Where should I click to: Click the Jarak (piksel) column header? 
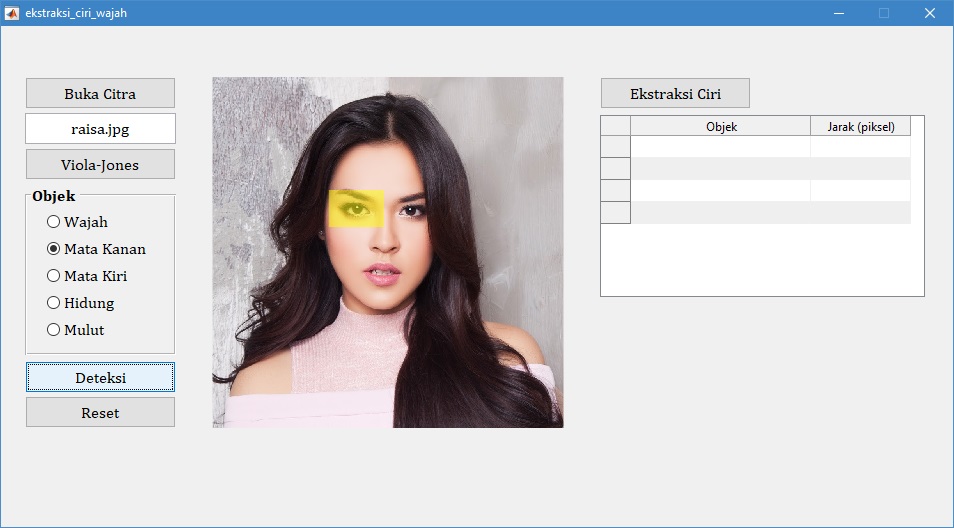(861, 126)
